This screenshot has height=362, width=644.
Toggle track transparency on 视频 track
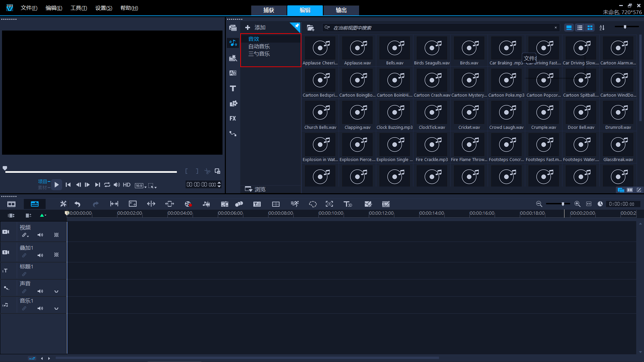coord(56,235)
